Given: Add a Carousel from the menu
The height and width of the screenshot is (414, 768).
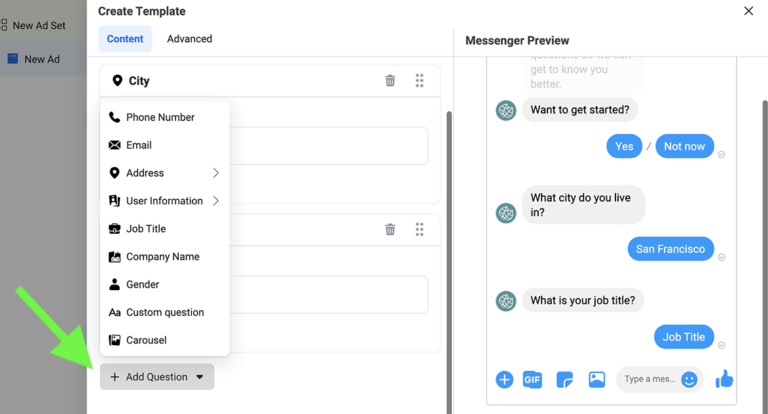Looking at the screenshot, I should [165, 340].
